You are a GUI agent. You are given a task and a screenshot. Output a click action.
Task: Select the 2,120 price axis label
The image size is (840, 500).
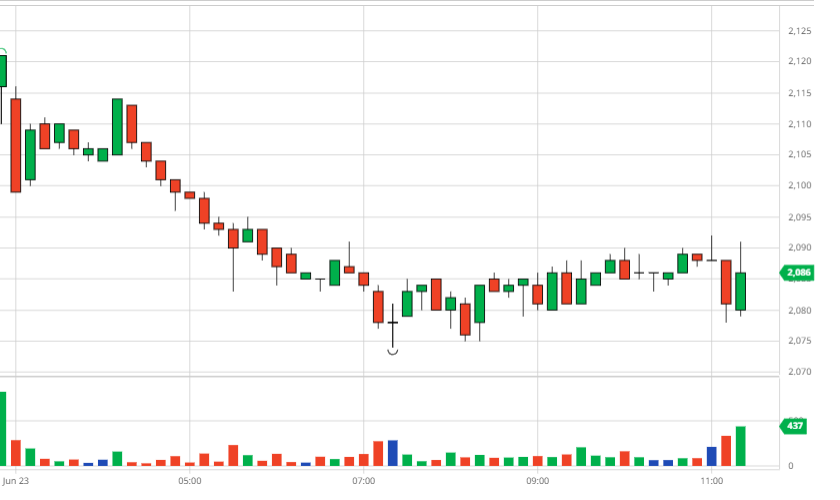pyautogui.click(x=800, y=61)
